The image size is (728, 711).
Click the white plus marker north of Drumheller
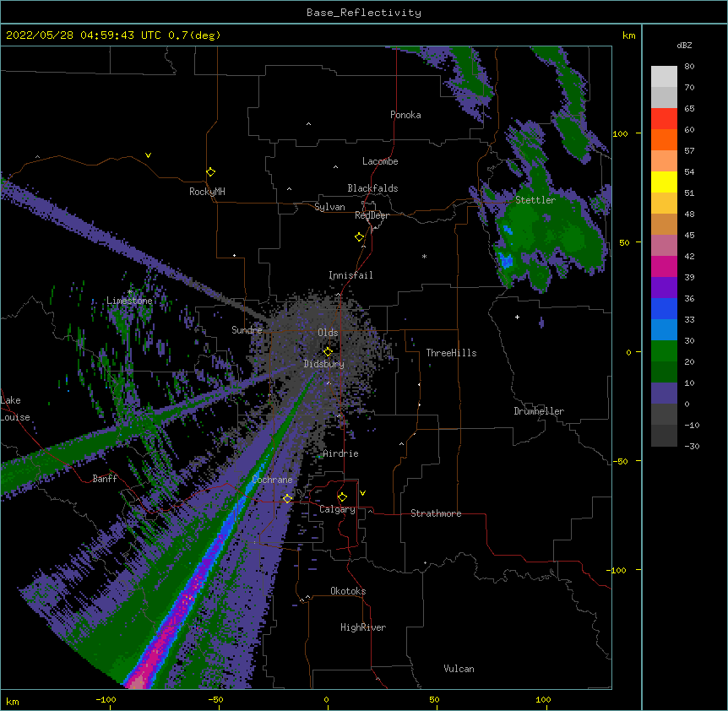click(x=517, y=317)
